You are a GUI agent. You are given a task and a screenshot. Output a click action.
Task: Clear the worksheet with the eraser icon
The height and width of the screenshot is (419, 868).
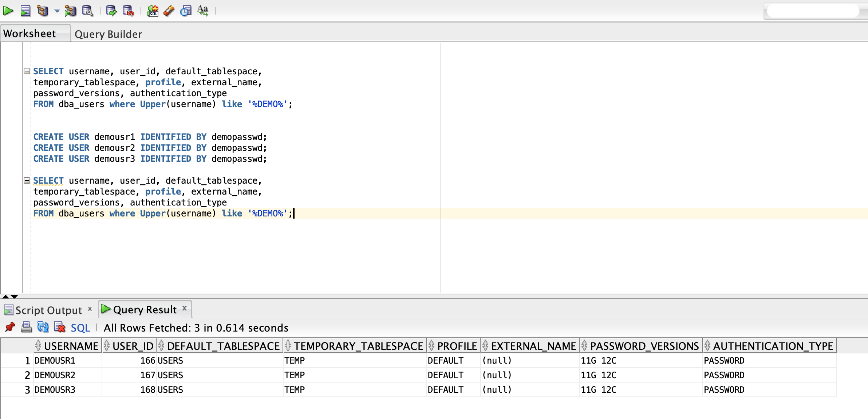coord(169,11)
